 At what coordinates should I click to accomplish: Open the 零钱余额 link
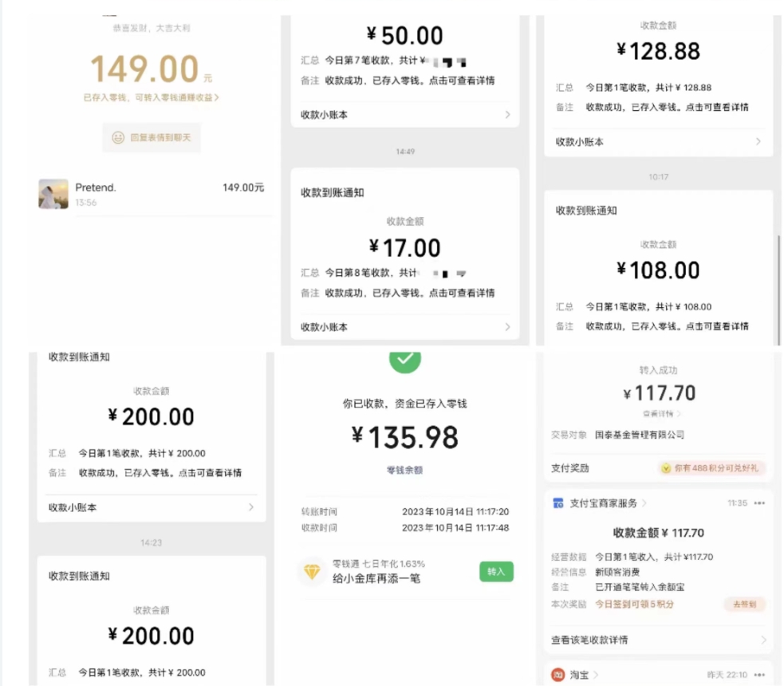[x=404, y=470]
